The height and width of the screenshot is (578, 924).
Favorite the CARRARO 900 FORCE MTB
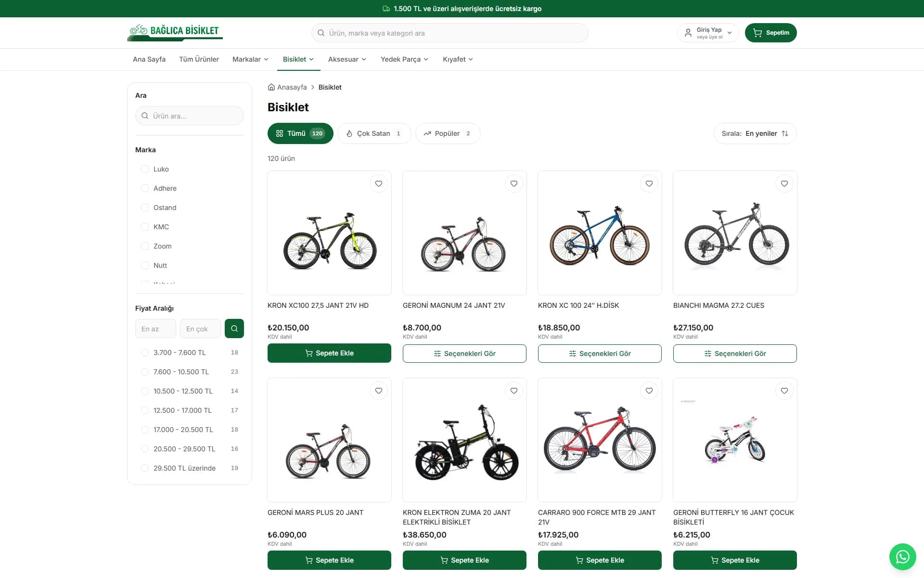(649, 391)
